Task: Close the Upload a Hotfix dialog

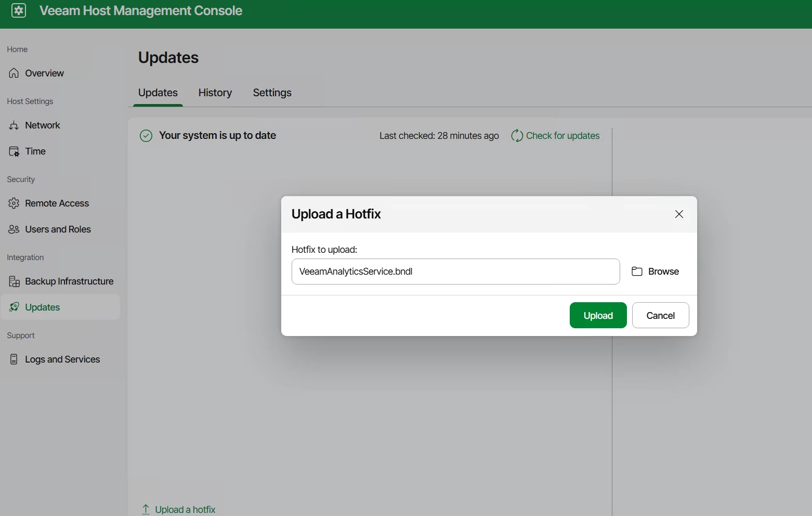Action: (x=679, y=214)
